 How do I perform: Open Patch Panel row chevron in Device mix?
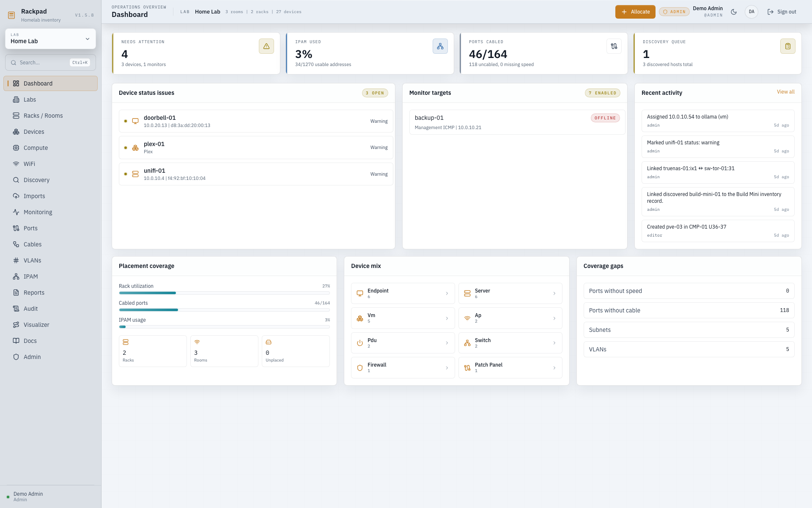(x=554, y=368)
